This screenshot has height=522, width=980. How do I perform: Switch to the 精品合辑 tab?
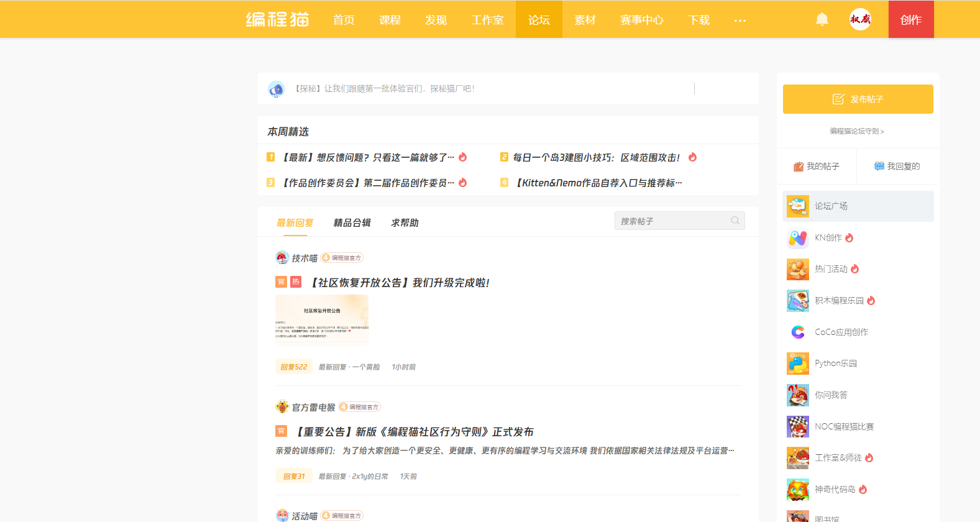(352, 223)
